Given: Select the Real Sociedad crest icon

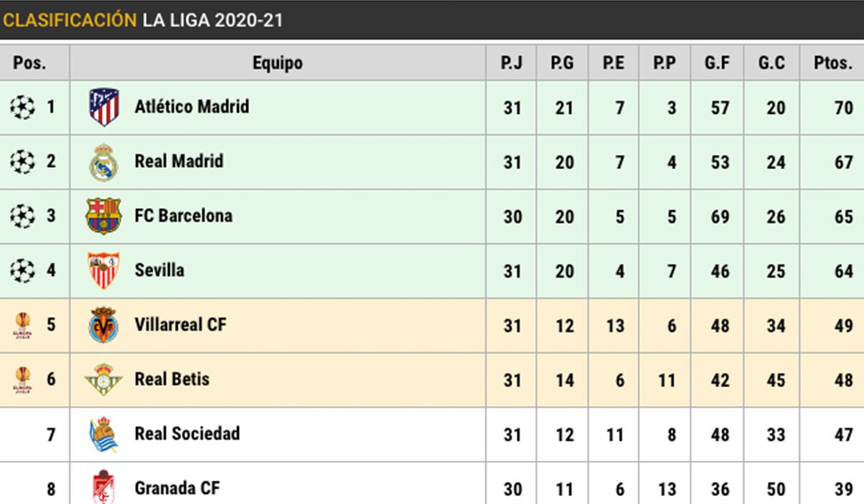Looking at the screenshot, I should tap(104, 434).
